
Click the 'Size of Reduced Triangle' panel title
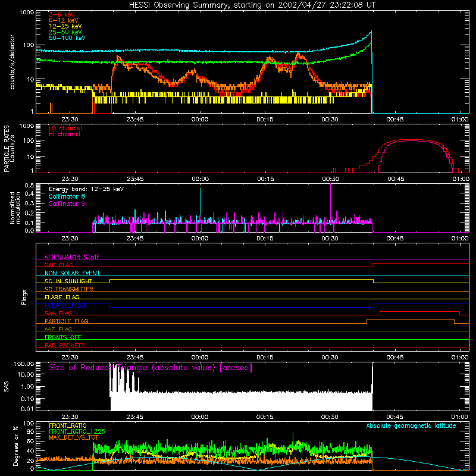151,368
